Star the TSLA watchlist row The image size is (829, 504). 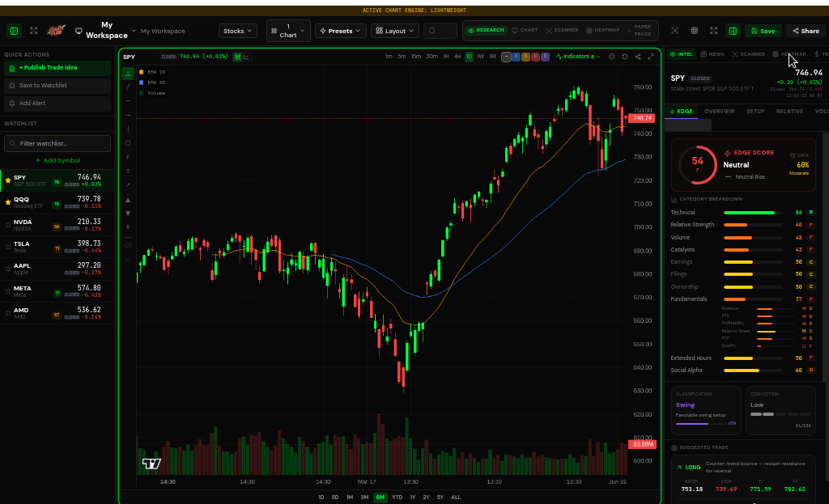(8, 247)
